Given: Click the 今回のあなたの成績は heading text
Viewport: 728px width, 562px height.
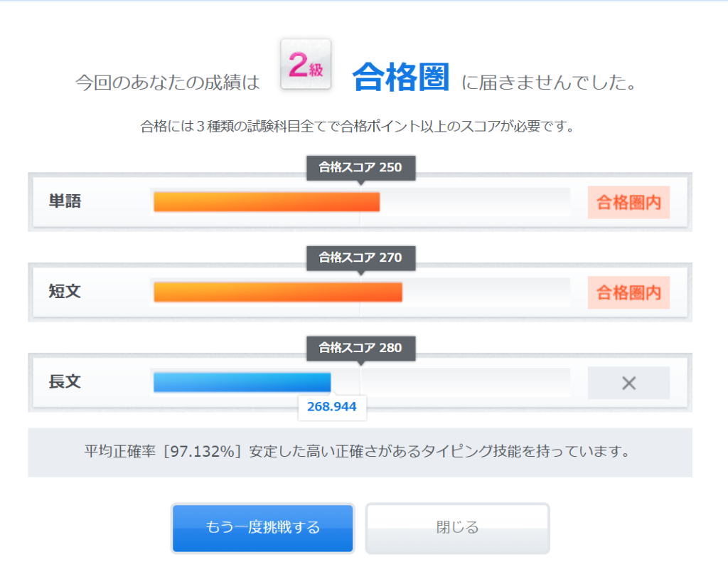Looking at the screenshot, I should click(x=168, y=83).
